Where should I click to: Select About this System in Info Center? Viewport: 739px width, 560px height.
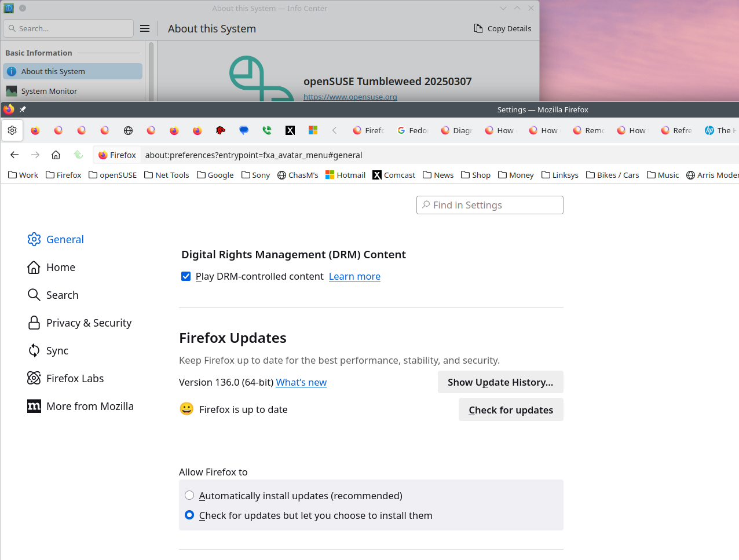(72, 71)
